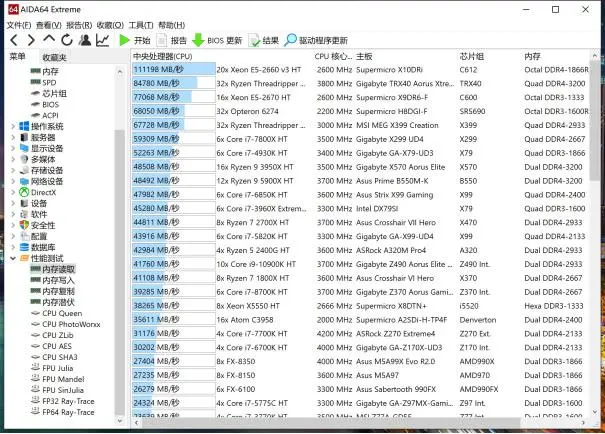605x434 pixels.
Task: Open the 收藏(O) menu
Action: point(110,25)
